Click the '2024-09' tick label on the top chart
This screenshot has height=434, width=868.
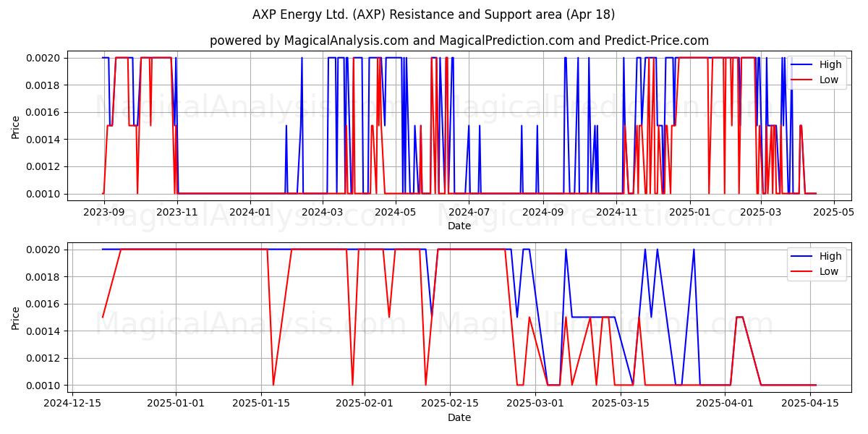542,213
